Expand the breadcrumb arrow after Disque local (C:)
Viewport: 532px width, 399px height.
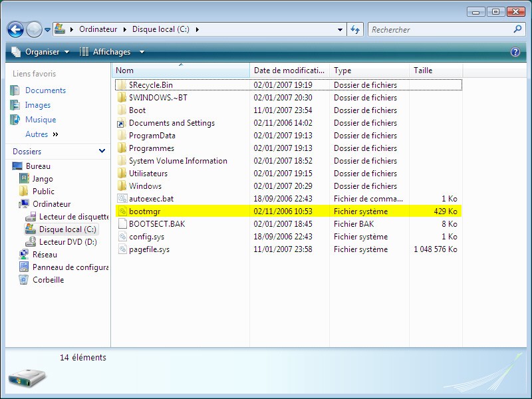coord(197,29)
